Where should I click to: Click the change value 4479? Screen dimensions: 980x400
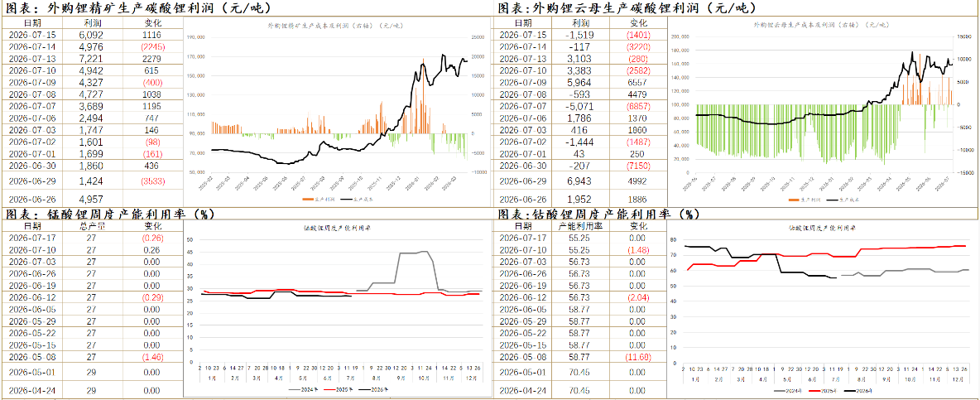point(638,94)
